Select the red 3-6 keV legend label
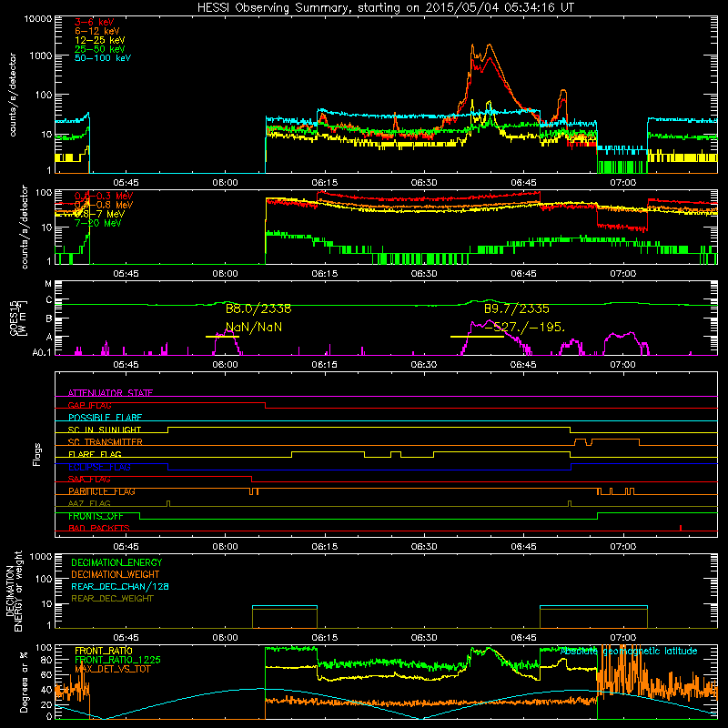 (95, 22)
